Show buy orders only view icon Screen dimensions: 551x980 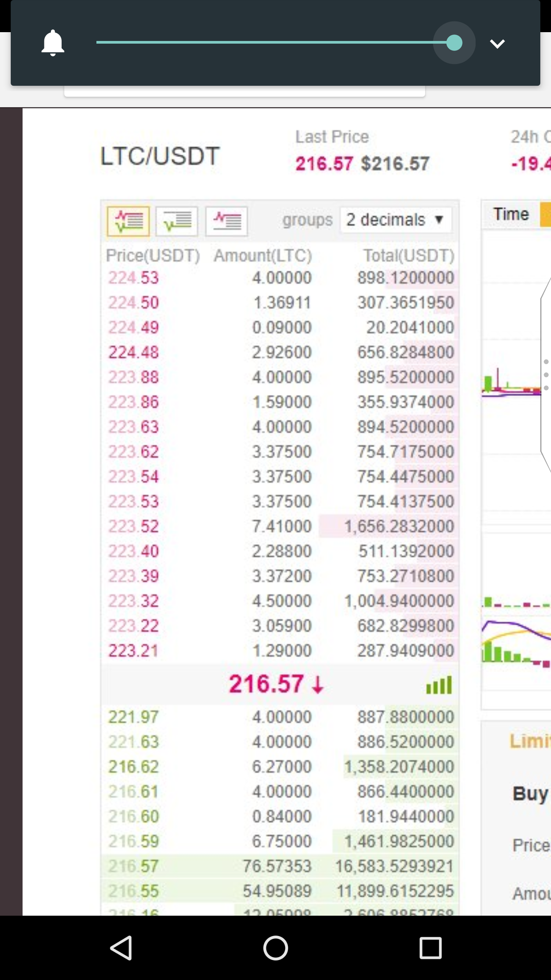pos(177,221)
